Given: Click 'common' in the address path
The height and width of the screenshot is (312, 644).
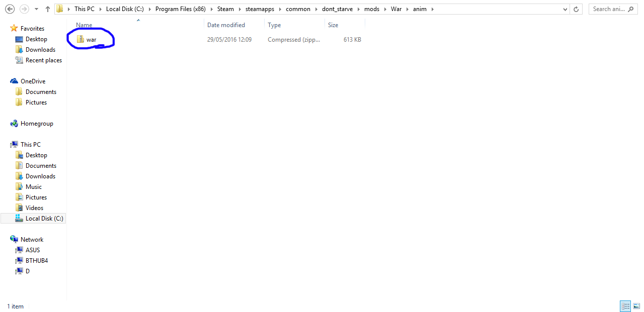Looking at the screenshot, I should tap(298, 9).
